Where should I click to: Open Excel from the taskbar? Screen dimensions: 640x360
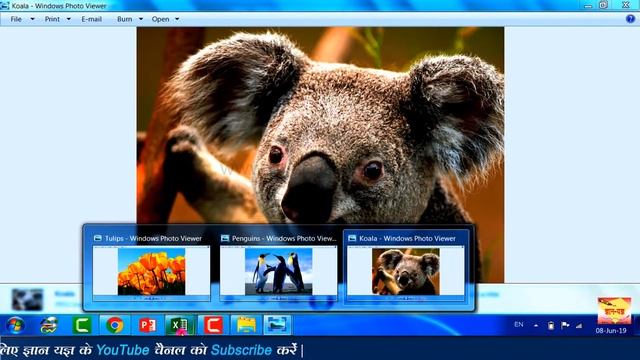click(x=180, y=325)
